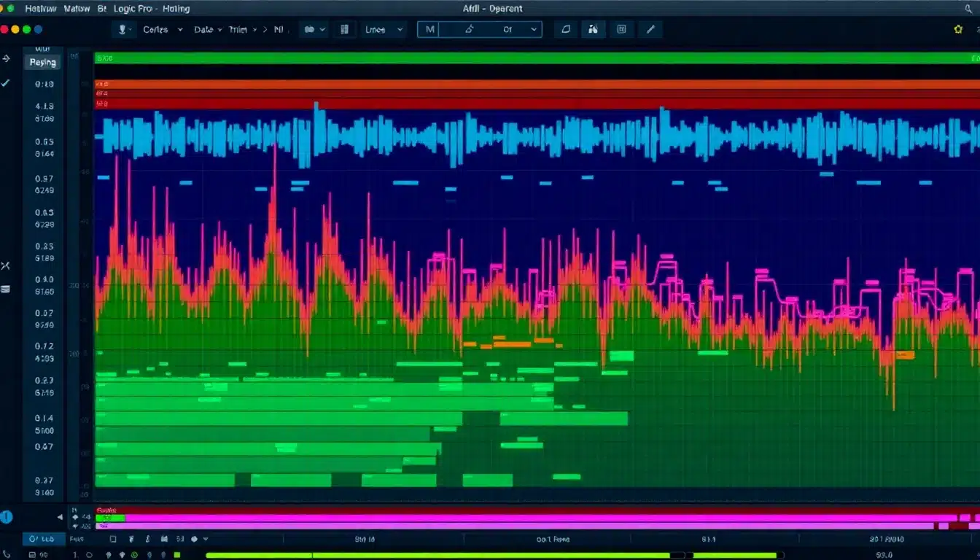Image resolution: width=980 pixels, height=560 pixels.
Task: Toggle the green cycle indicator in the transport bar
Action: [x=134, y=555]
